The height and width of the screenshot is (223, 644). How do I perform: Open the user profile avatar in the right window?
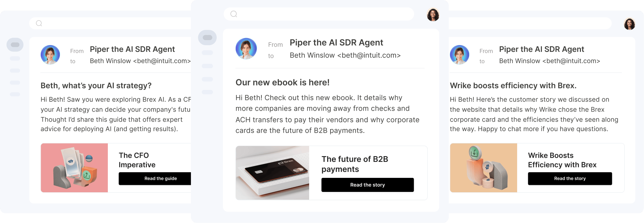coord(629,24)
